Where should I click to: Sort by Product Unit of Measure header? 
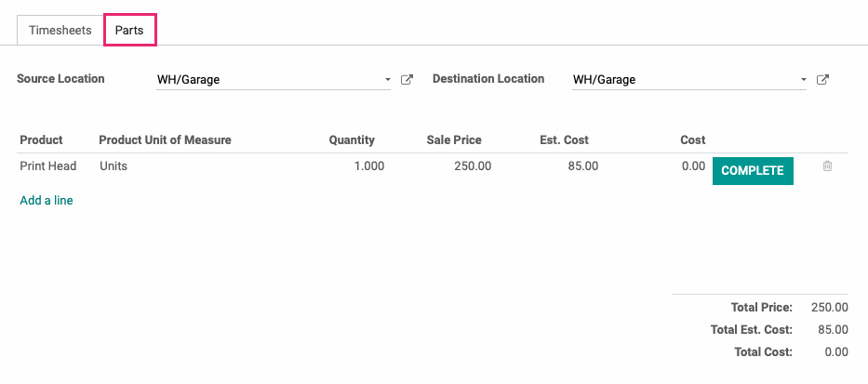pyautogui.click(x=165, y=140)
